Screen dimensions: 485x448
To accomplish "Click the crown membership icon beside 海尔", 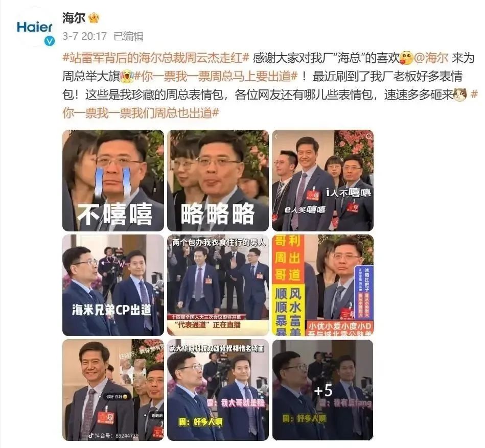I will click(94, 18).
